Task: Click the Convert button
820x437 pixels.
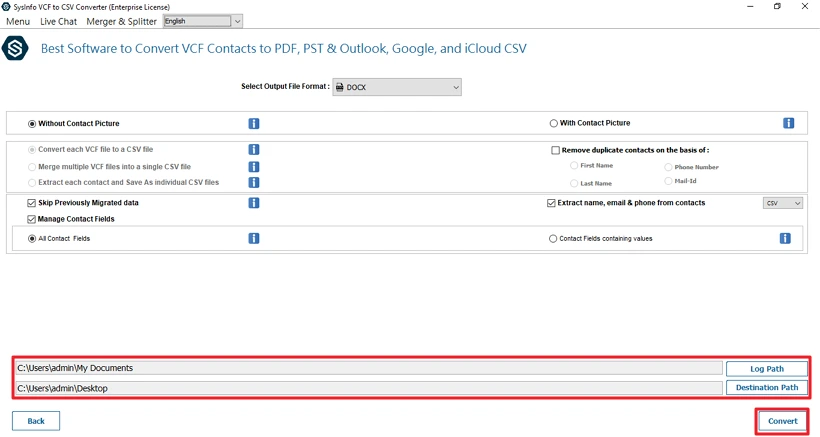Action: pyautogui.click(x=782, y=421)
